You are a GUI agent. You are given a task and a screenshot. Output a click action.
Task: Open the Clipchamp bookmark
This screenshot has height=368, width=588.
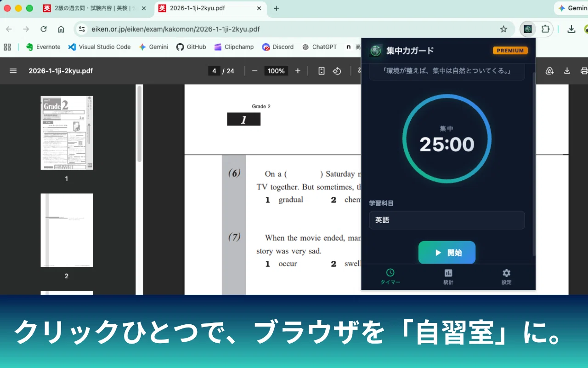pos(234,47)
